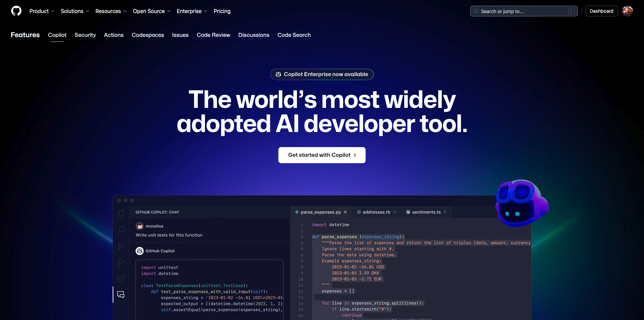Screen dimensions: 644x320
Task: Click Copilot Enterprise now available banner
Action: pyautogui.click(x=322, y=74)
